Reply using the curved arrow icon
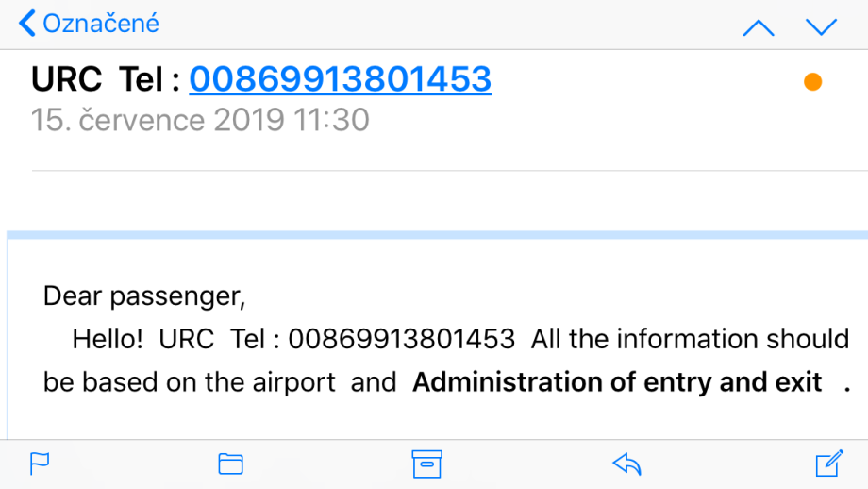The image size is (868, 489). click(626, 464)
